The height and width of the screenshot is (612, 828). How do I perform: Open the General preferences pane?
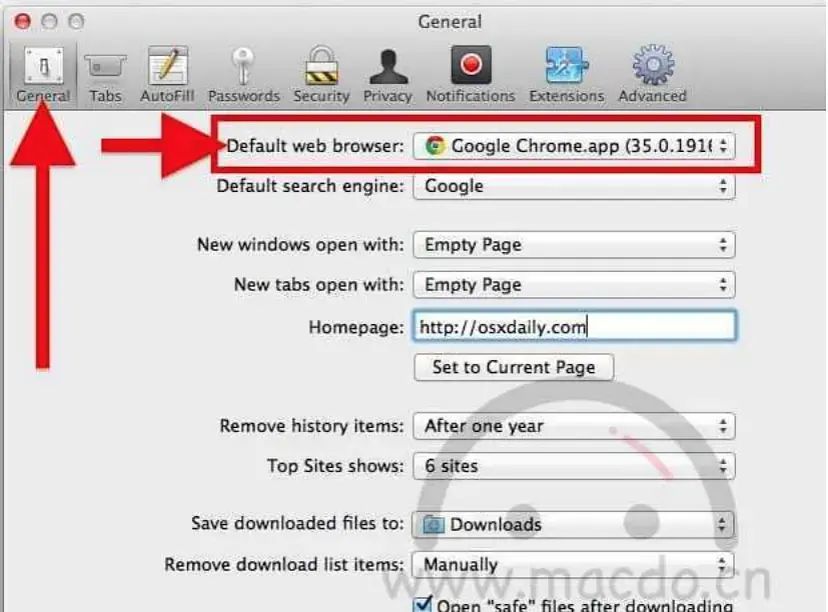43,74
